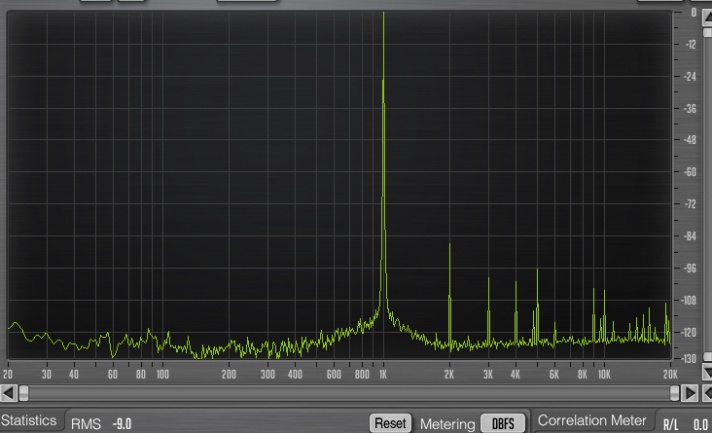Select the Statistics label
The width and height of the screenshot is (712, 433).
point(29,420)
